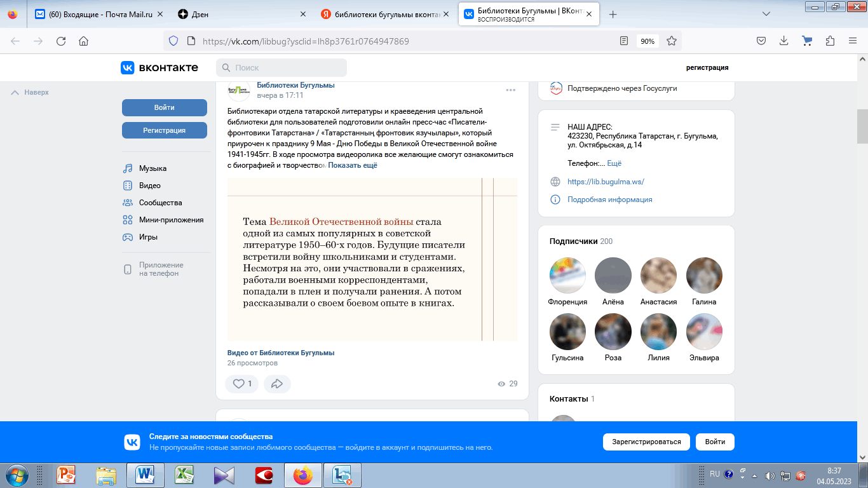The height and width of the screenshot is (488, 868).
Task: Open the https://lib.bugulma.ws/ link
Action: [x=606, y=182]
